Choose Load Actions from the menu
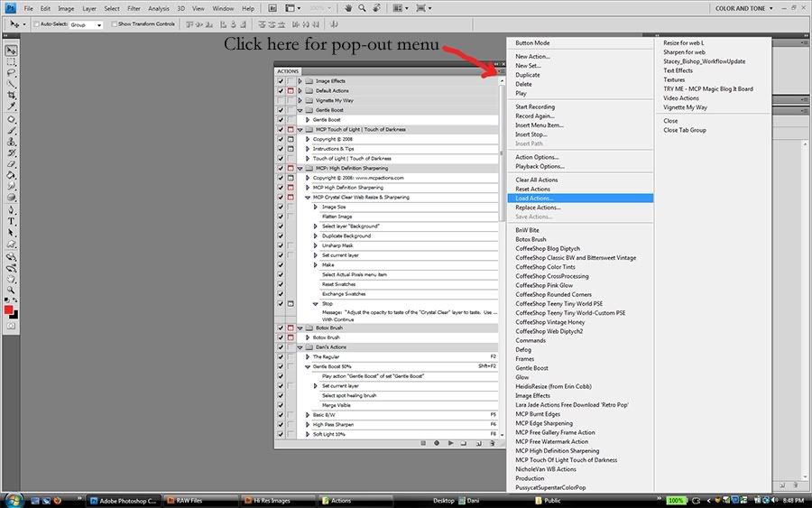812x508 pixels. (x=580, y=199)
